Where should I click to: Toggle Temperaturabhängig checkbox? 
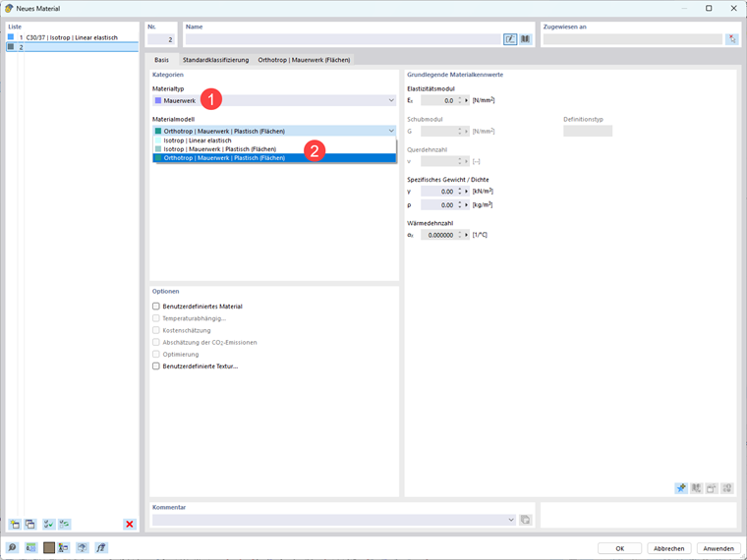click(x=155, y=318)
